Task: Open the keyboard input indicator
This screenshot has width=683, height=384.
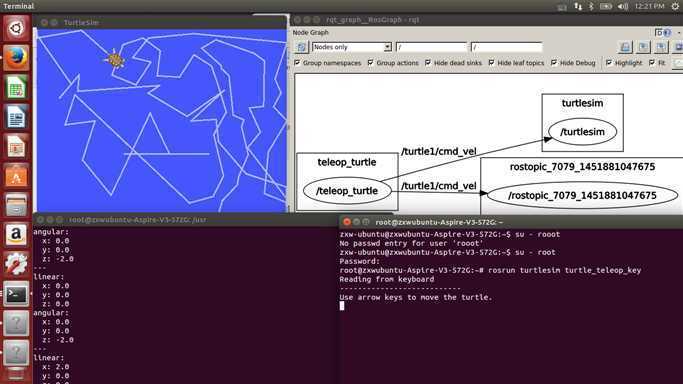Action: (x=562, y=6)
